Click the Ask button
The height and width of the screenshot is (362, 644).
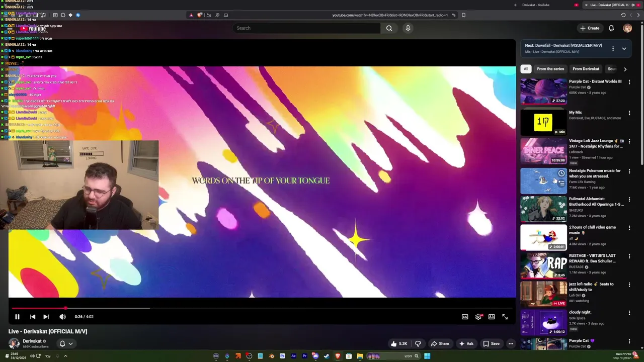coord(466,344)
